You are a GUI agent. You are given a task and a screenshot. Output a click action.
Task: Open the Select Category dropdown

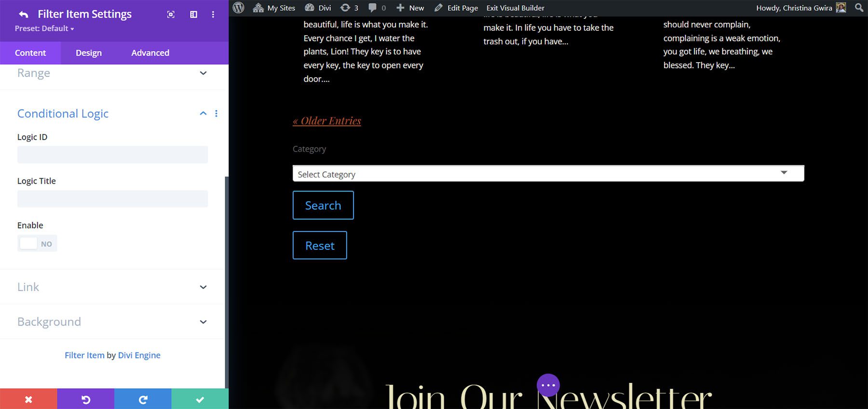coord(548,174)
